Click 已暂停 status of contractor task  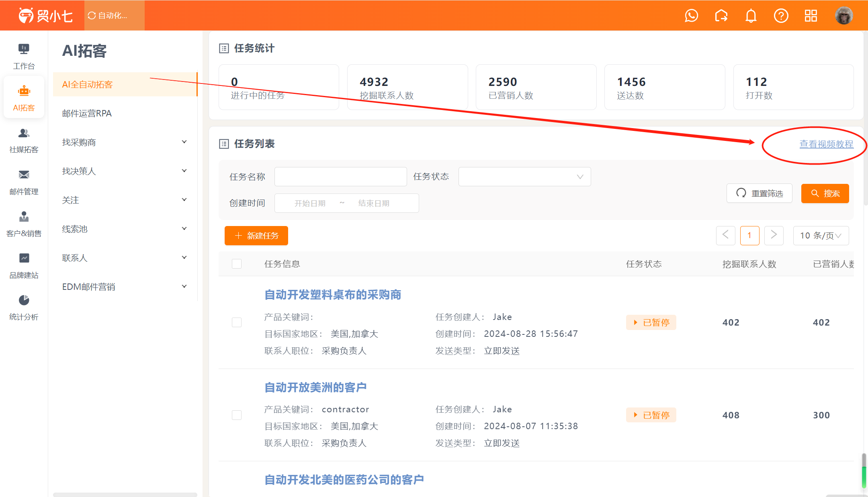[651, 415]
